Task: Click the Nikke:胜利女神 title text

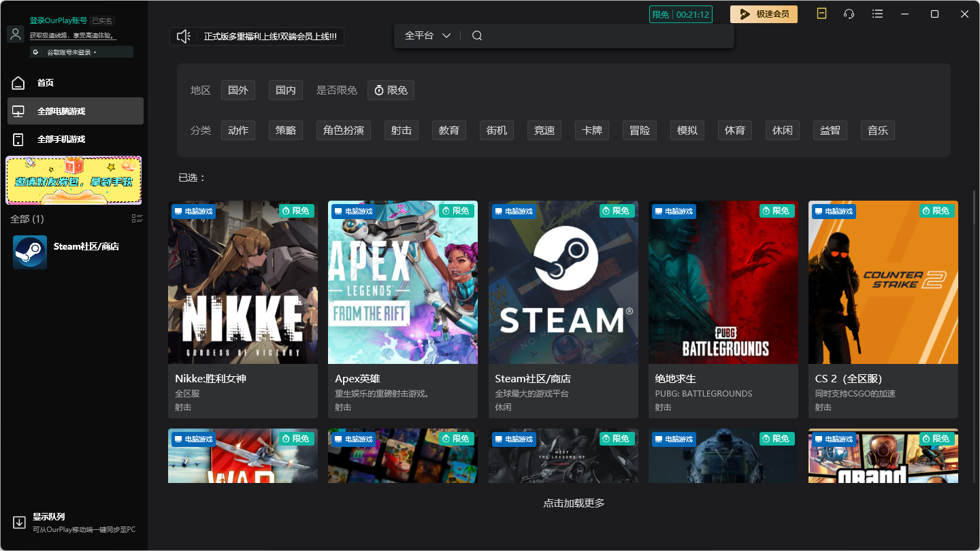Action: click(x=210, y=379)
